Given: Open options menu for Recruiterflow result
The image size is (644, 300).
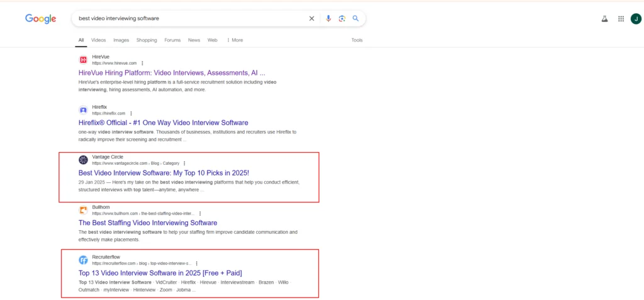Looking at the screenshot, I should point(196,264).
